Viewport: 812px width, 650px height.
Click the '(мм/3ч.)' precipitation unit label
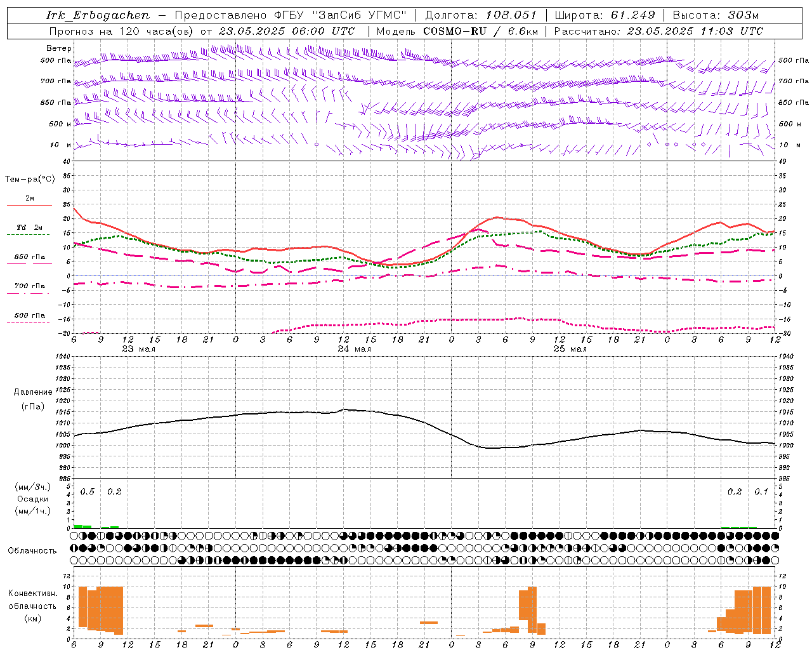coord(33,487)
